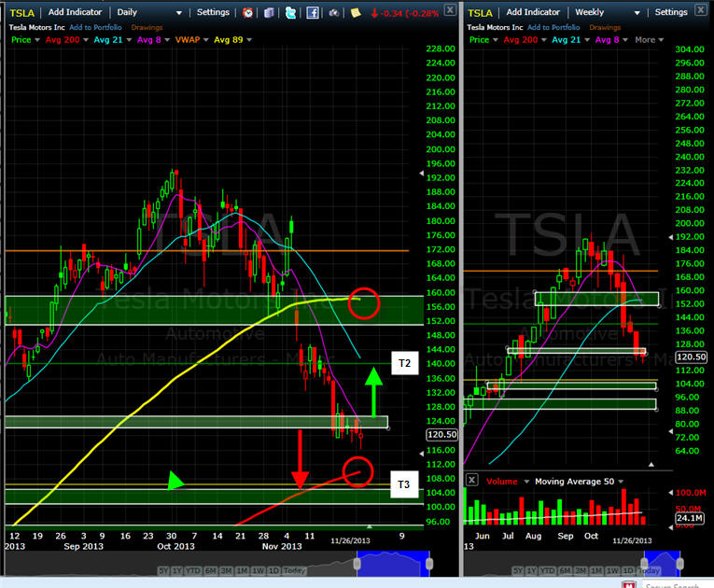714x588 pixels.
Task: Select YTD range in Weekly chart
Action: 547,570
